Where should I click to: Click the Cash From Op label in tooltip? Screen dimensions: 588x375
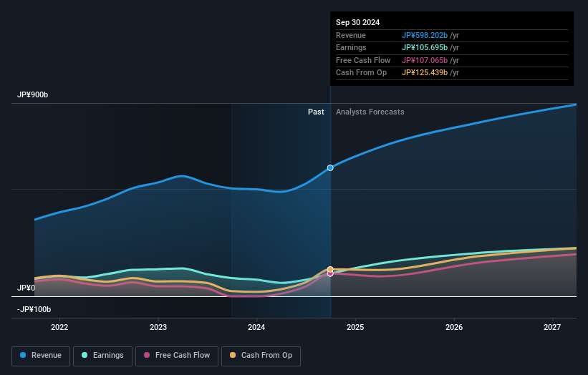pyautogui.click(x=361, y=73)
